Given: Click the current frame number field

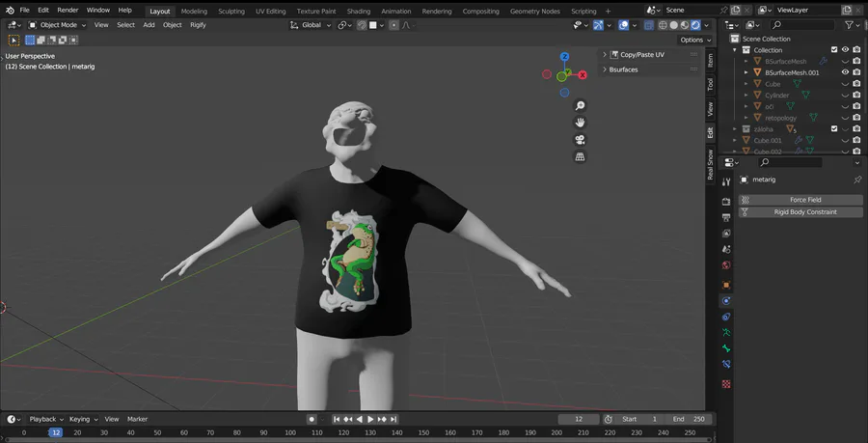Looking at the screenshot, I should coord(579,419).
